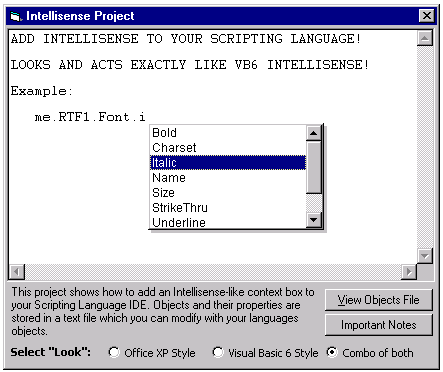Click the popup list's up arrow
Image resolution: width=443 pixels, height=372 pixels.
[313, 133]
